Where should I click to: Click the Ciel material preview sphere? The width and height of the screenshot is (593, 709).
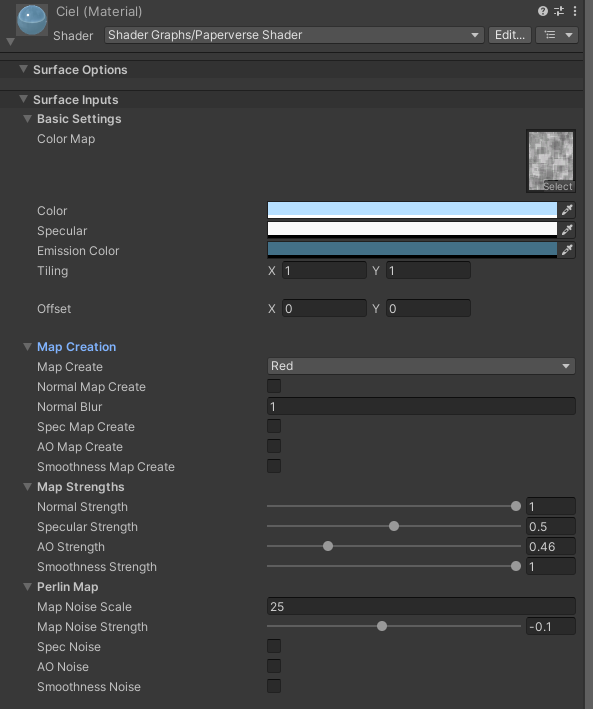(32, 20)
